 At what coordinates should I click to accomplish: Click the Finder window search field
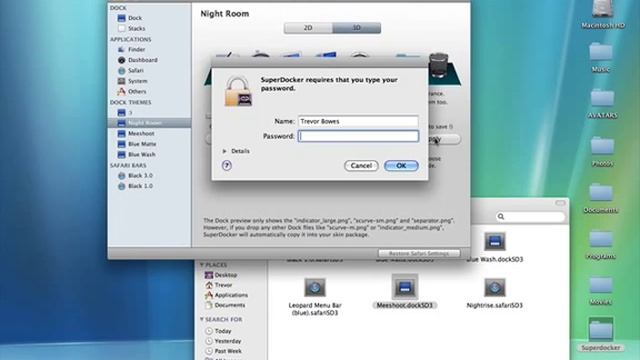pyautogui.click(x=530, y=217)
